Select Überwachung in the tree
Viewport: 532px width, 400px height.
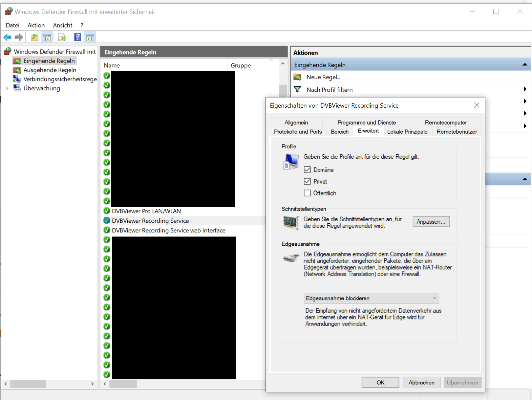click(42, 88)
